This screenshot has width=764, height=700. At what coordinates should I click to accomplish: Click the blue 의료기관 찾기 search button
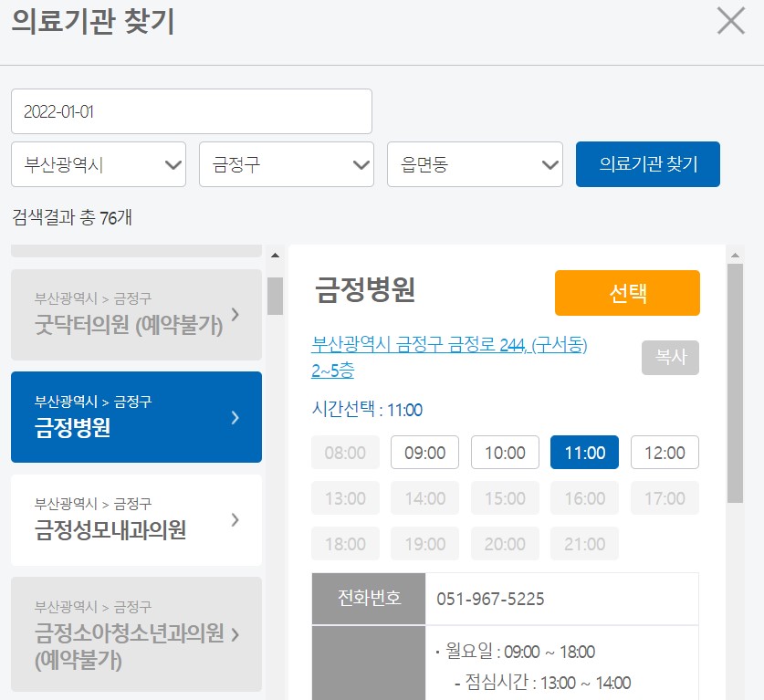click(x=647, y=164)
